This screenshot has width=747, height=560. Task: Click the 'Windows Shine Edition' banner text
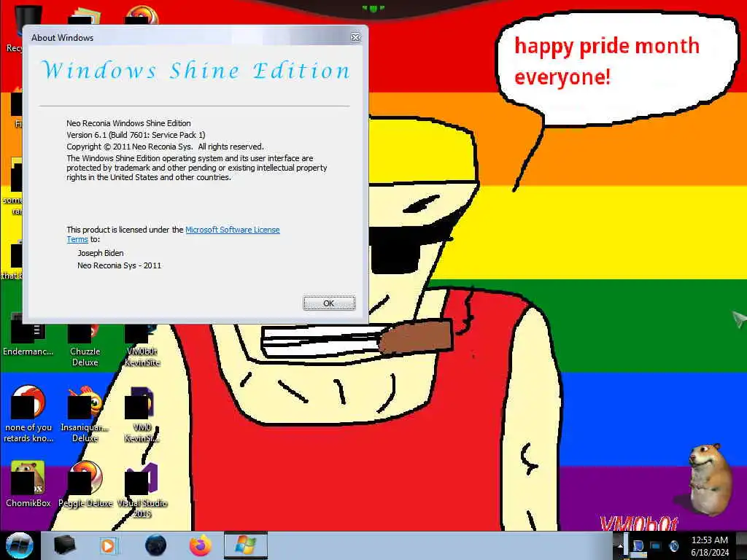pyautogui.click(x=196, y=71)
